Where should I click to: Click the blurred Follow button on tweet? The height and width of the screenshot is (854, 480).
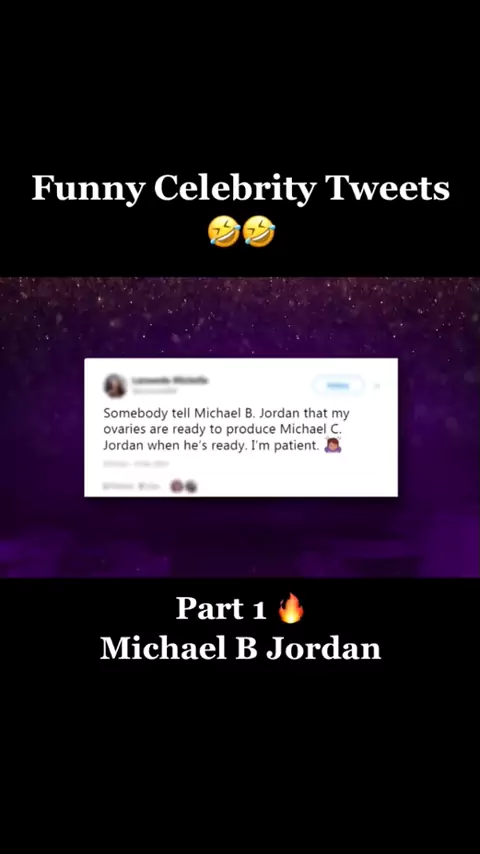pos(338,386)
